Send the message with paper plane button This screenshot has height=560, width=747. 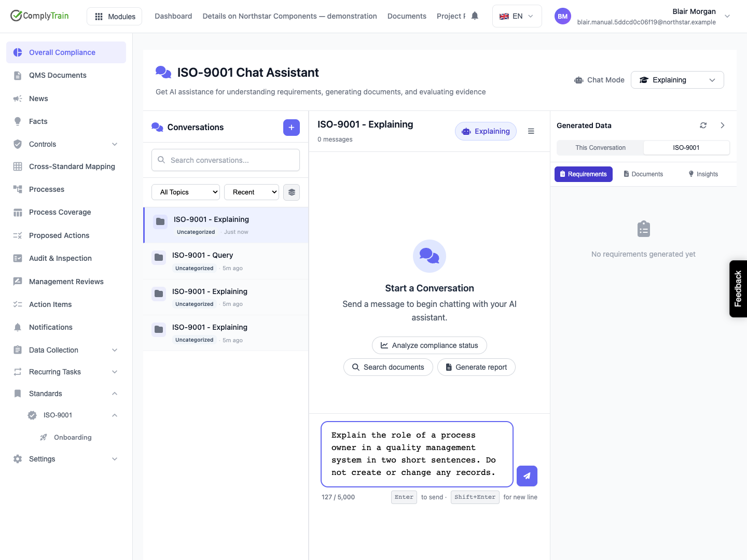coord(527,476)
